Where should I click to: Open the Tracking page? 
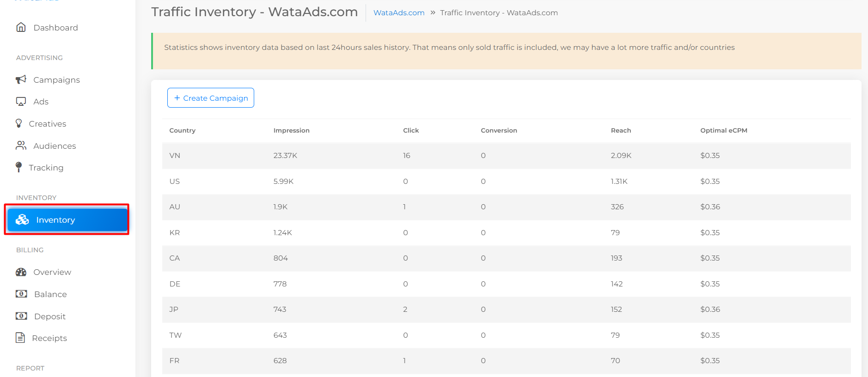coord(46,168)
